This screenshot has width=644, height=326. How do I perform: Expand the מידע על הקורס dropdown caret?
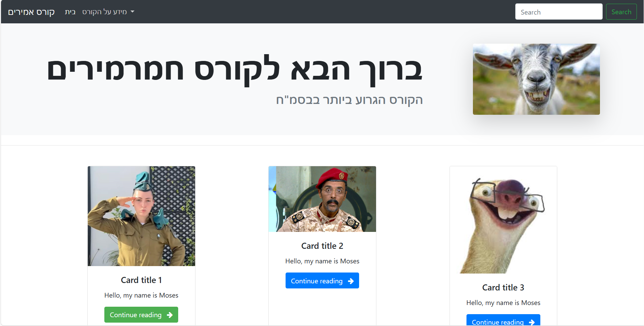click(x=132, y=12)
